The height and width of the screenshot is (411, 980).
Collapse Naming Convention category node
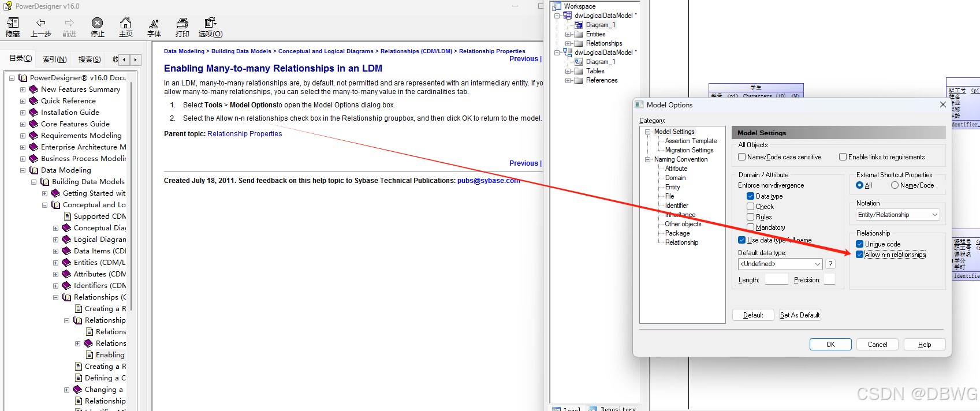point(648,159)
